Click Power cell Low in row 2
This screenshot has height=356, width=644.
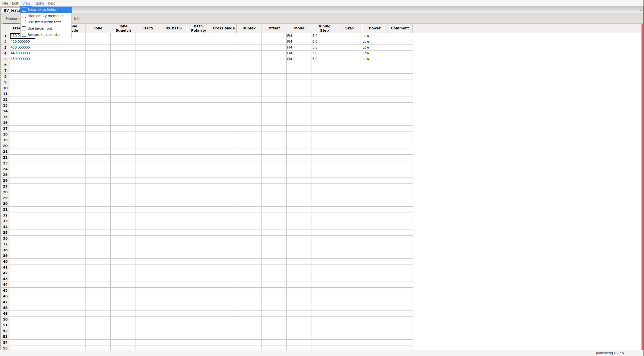click(374, 41)
